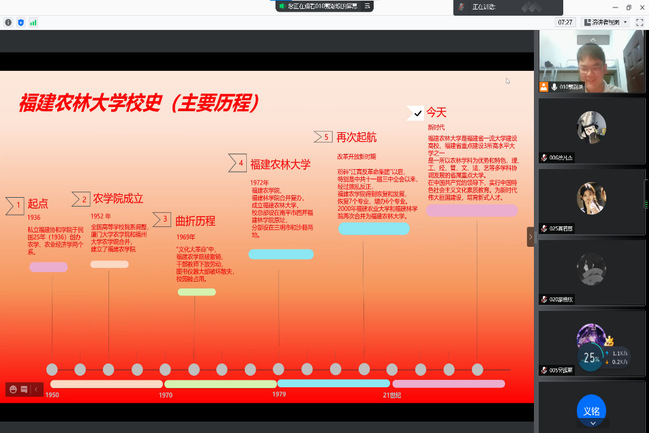
Task: Click the blue security shield icon
Action: click(22, 21)
